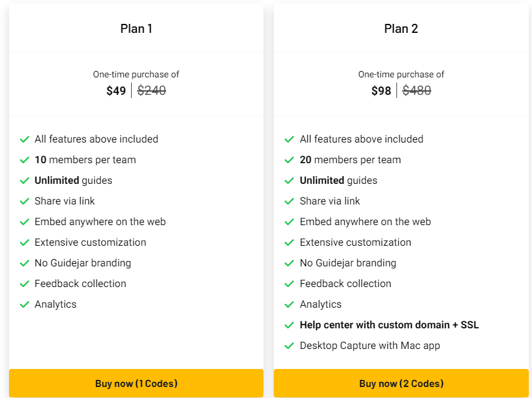The height and width of the screenshot is (398, 532).
Task: Click the check beside Help center with custom domain + SSL
Action: coord(289,324)
